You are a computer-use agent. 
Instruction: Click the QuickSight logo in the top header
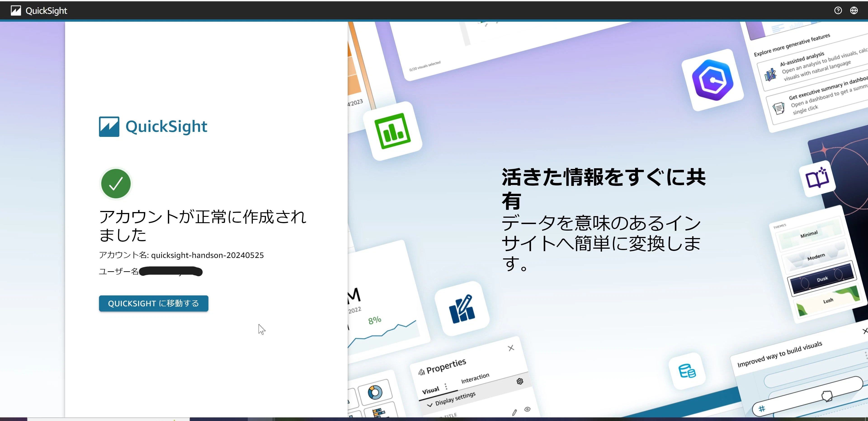pyautogui.click(x=39, y=11)
